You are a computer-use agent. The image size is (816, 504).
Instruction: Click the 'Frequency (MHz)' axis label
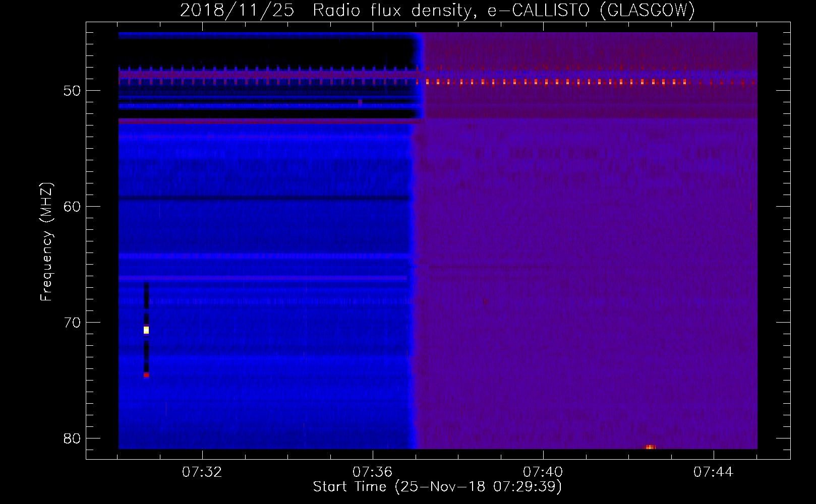tap(46, 241)
